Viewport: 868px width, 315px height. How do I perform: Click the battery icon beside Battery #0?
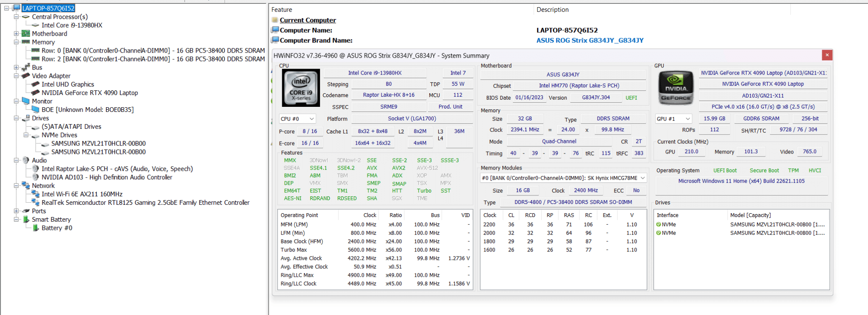point(36,228)
